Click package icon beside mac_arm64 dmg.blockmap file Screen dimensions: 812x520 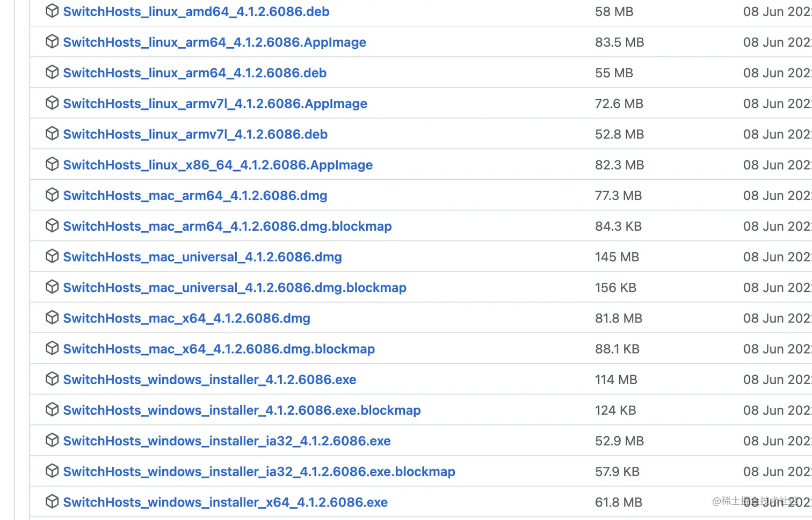click(52, 225)
